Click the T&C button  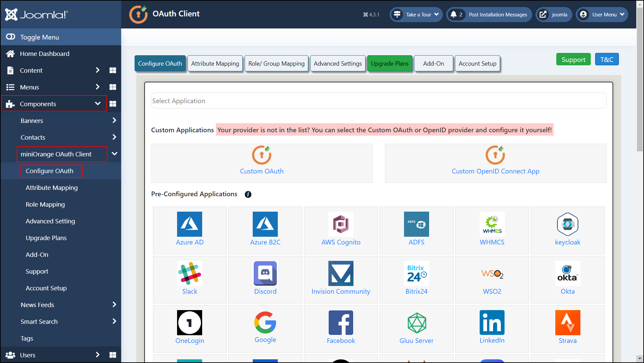(x=607, y=59)
